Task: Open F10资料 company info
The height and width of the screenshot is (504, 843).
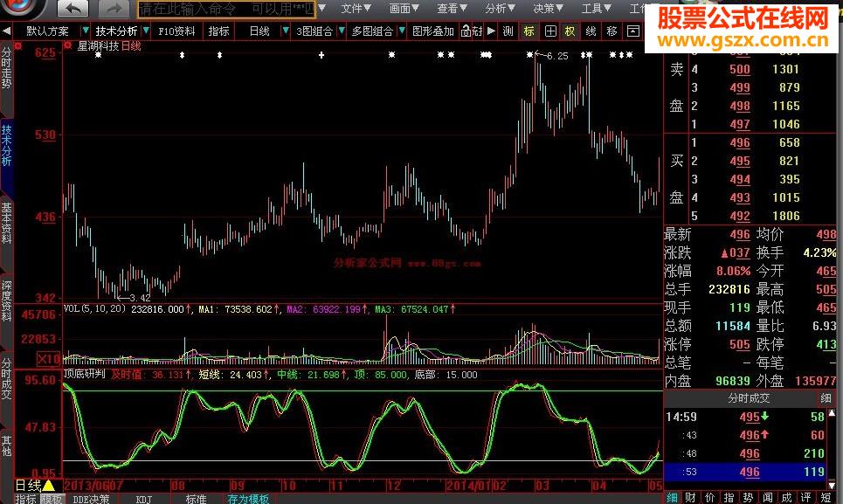Action: [176, 31]
